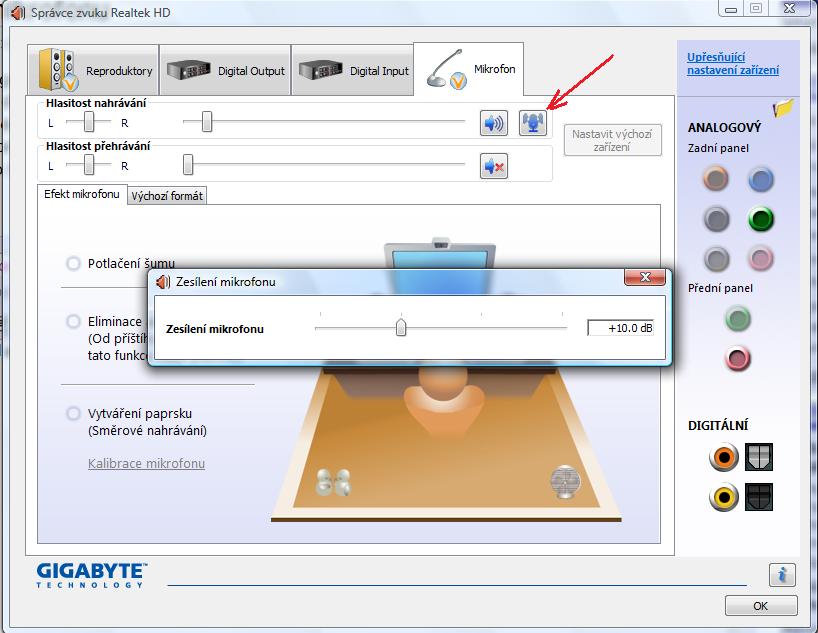The width and height of the screenshot is (818, 633).
Task: Open the Reproduktory tab
Action: 93,69
